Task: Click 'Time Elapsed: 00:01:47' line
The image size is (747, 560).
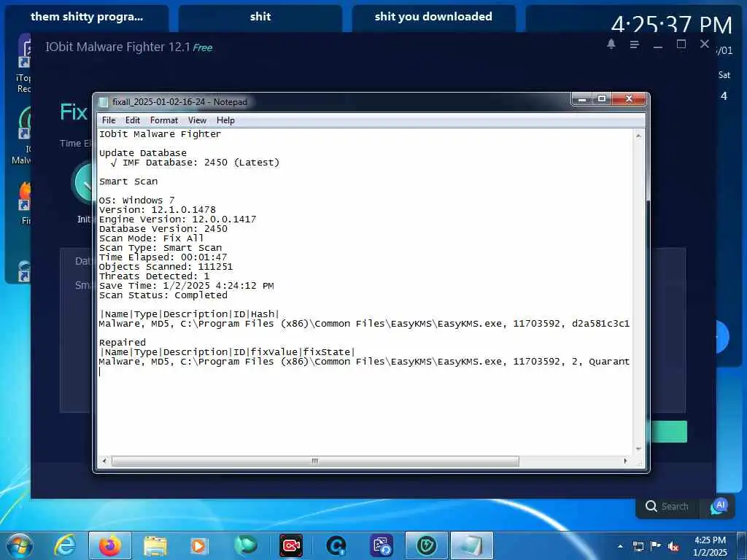Action: tap(163, 257)
